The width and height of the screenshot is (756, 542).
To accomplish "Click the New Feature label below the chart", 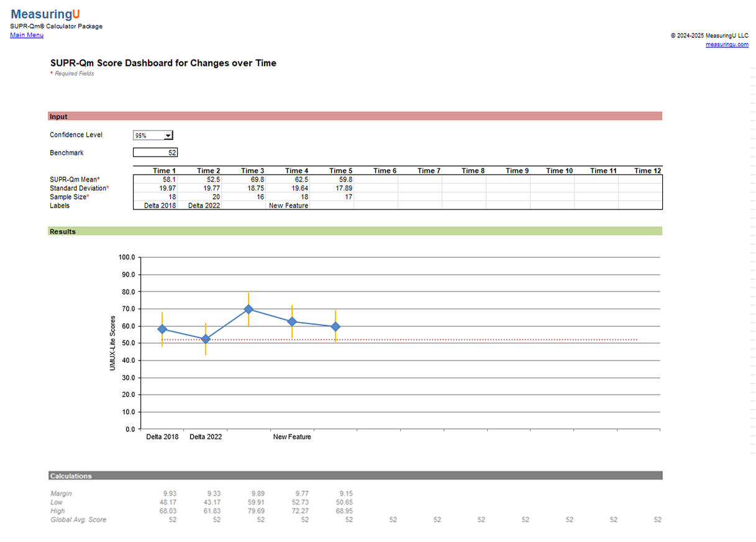I will coord(291,436).
